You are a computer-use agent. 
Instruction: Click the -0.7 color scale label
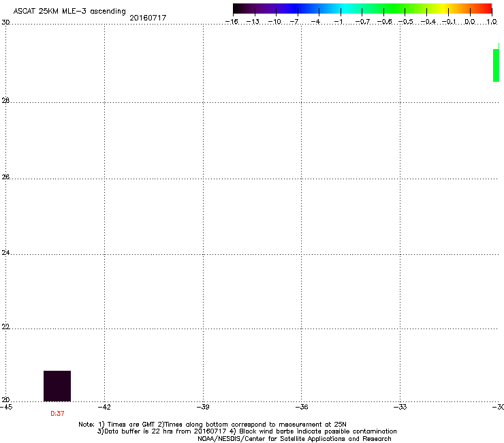362,22
